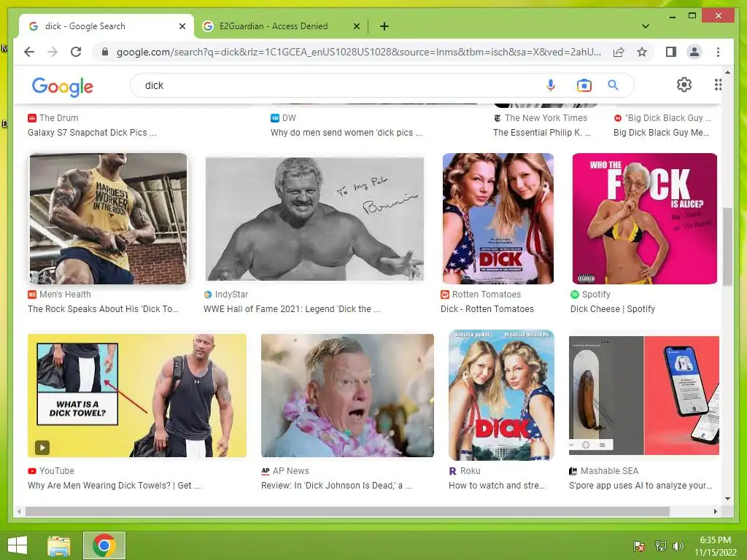747x560 pixels.
Task: Reload the current page
Action: (76, 52)
